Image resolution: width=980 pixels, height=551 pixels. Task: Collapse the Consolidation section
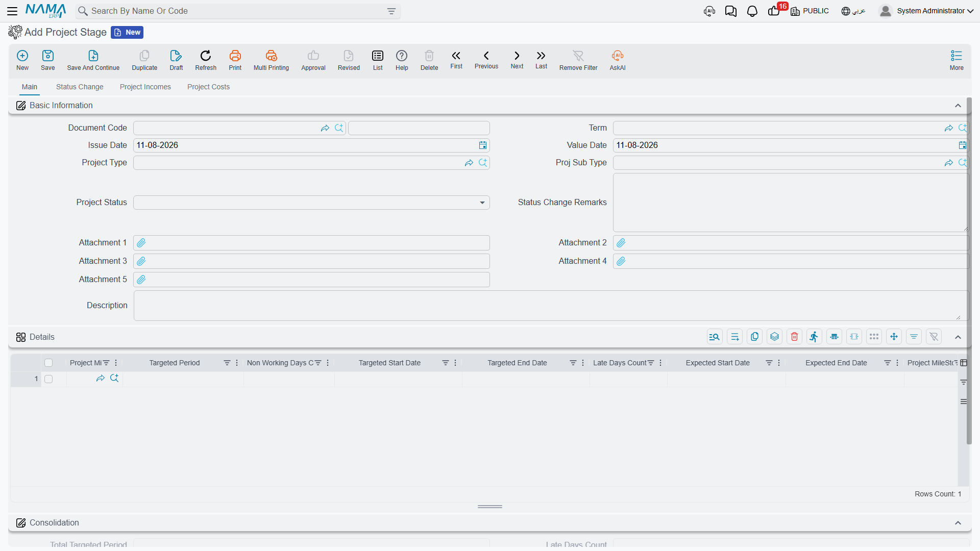(958, 523)
